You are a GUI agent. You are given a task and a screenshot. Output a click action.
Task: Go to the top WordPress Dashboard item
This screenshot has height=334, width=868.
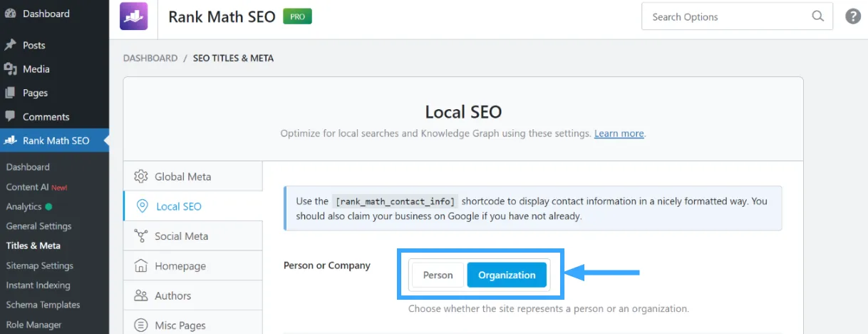54,14
